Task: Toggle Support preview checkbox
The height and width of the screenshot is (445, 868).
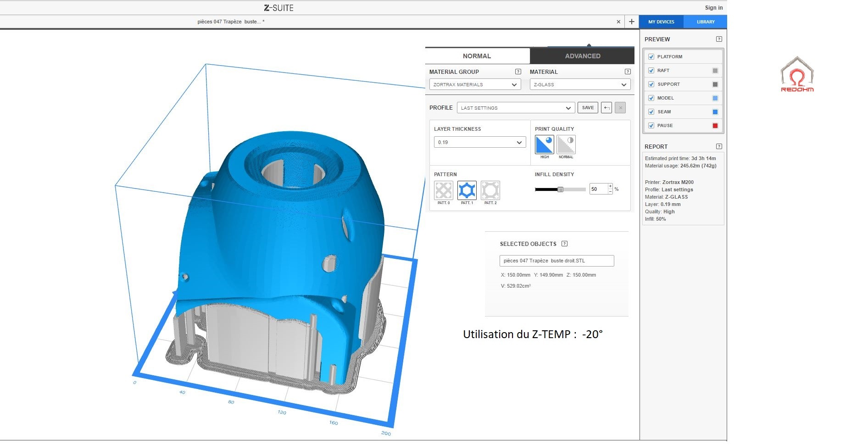Action: [651, 84]
